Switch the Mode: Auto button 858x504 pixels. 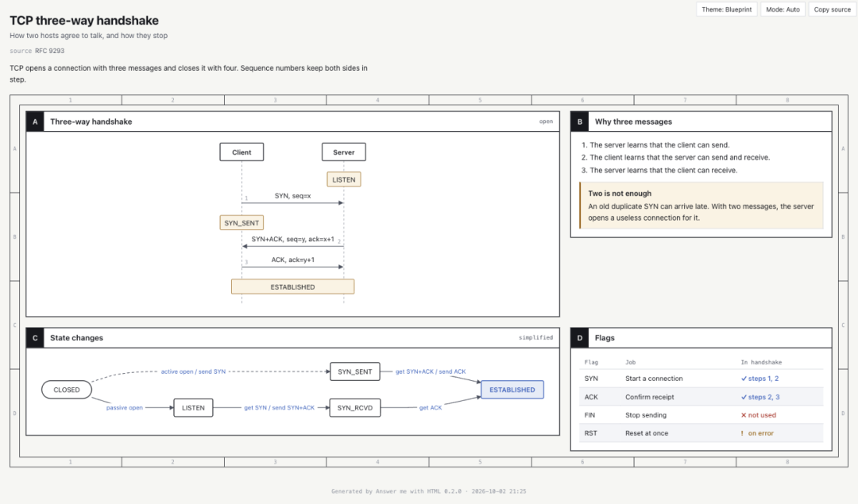pyautogui.click(x=783, y=10)
